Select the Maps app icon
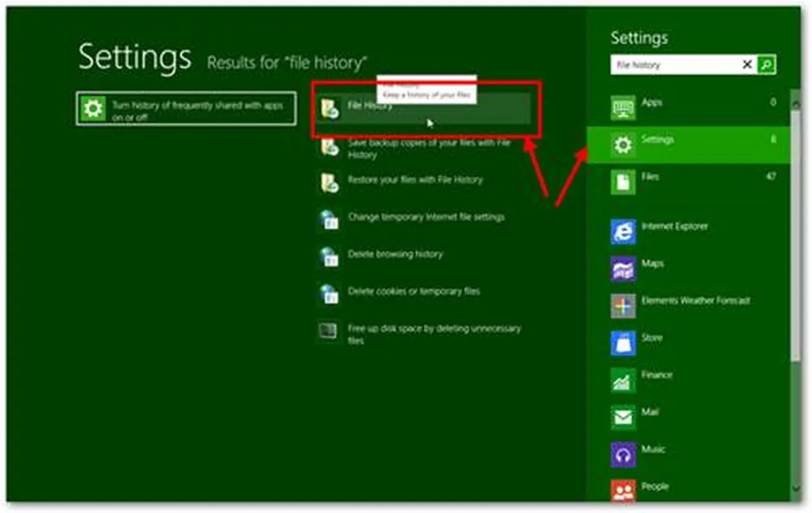Image resolution: width=812 pixels, height=513 pixels. pos(623,269)
